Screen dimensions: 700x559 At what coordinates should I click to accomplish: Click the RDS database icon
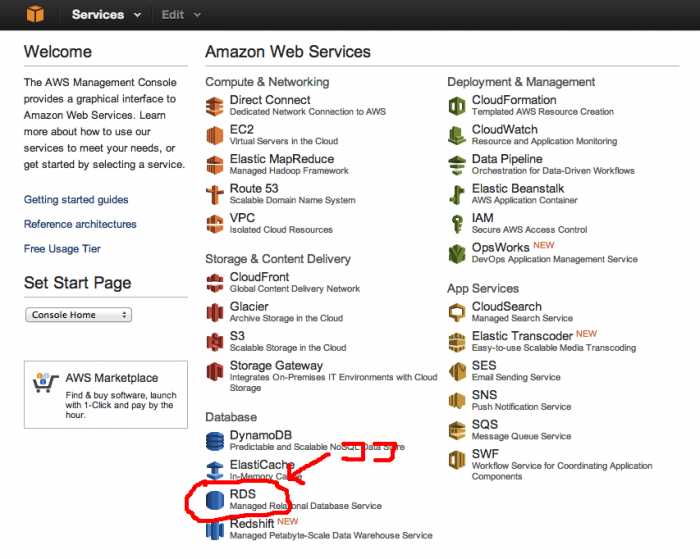[x=215, y=500]
